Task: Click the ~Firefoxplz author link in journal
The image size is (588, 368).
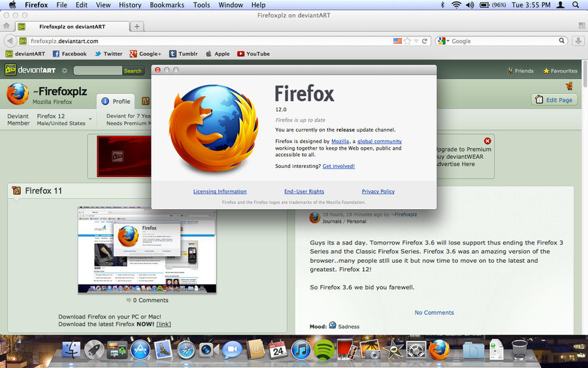Action: click(404, 214)
